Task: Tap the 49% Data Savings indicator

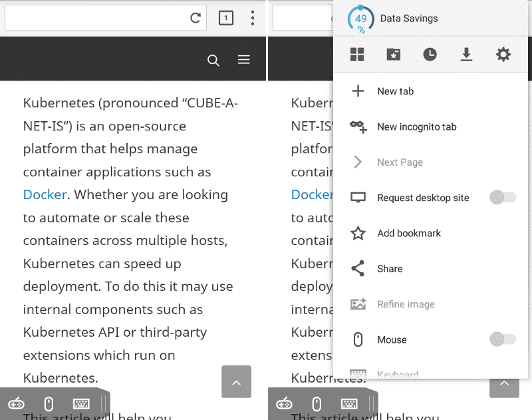Action: (x=361, y=19)
